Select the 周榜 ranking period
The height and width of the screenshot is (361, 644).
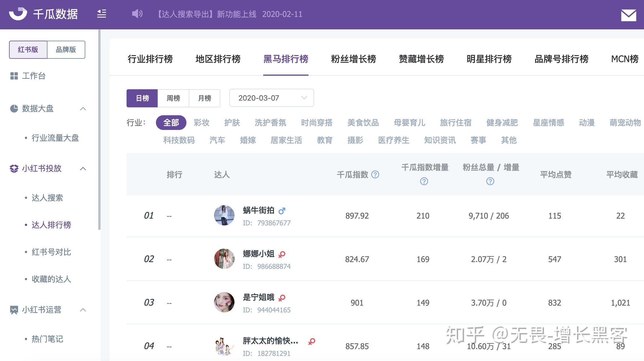click(173, 98)
